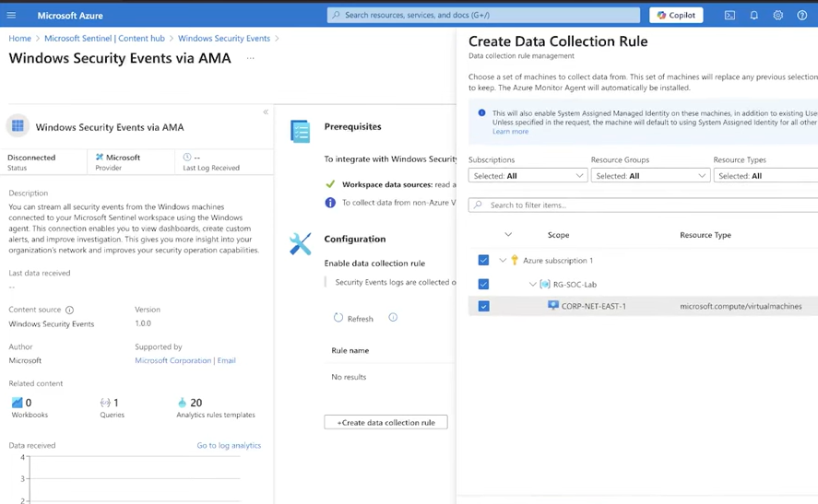818x504 pixels.
Task: Click the Microsoft provider icon
Action: coord(99,157)
